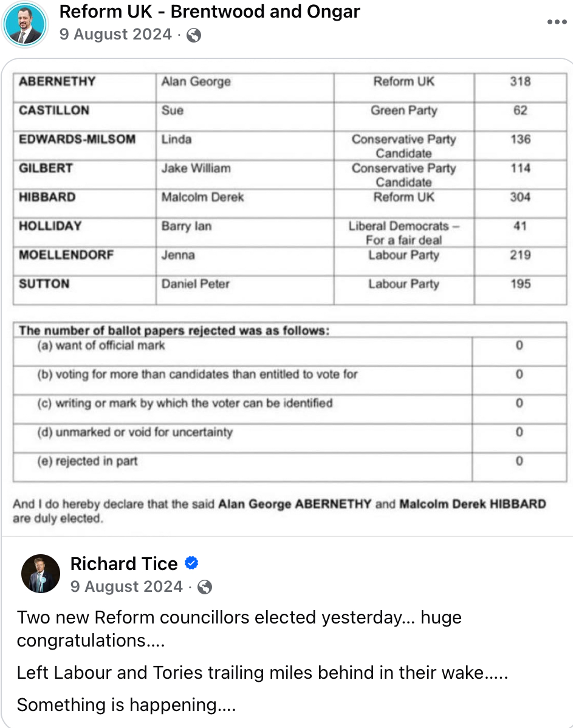Click the blue verified badge next to Richard Tice
Image resolution: width=573 pixels, height=728 pixels.
click(191, 563)
